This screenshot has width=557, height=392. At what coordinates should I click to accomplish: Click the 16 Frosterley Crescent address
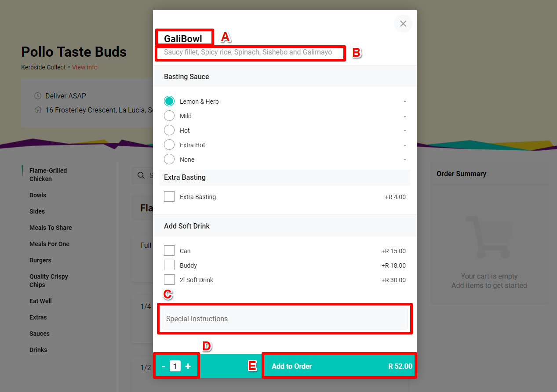tap(99, 110)
